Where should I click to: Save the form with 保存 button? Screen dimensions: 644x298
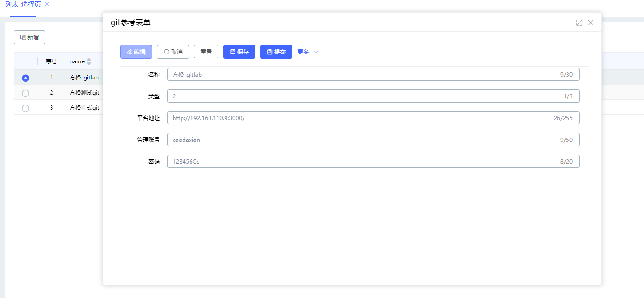point(239,52)
